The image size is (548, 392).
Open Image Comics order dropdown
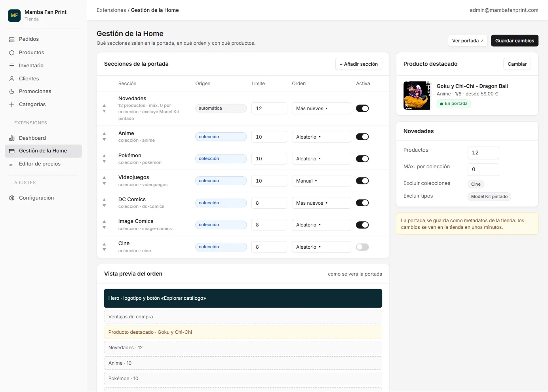tap(321, 225)
